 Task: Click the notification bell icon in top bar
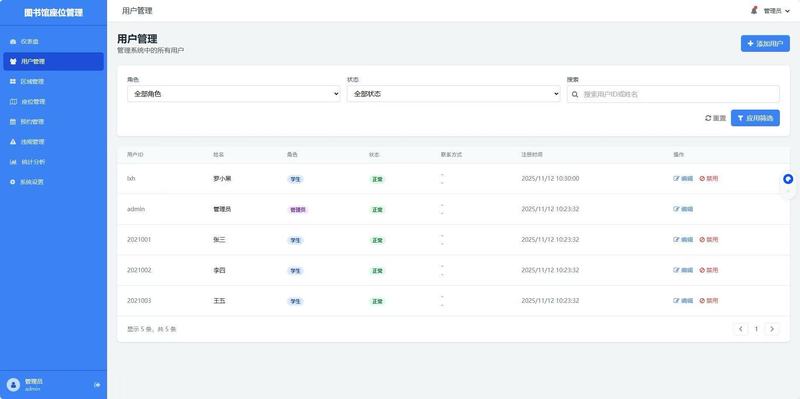click(754, 10)
